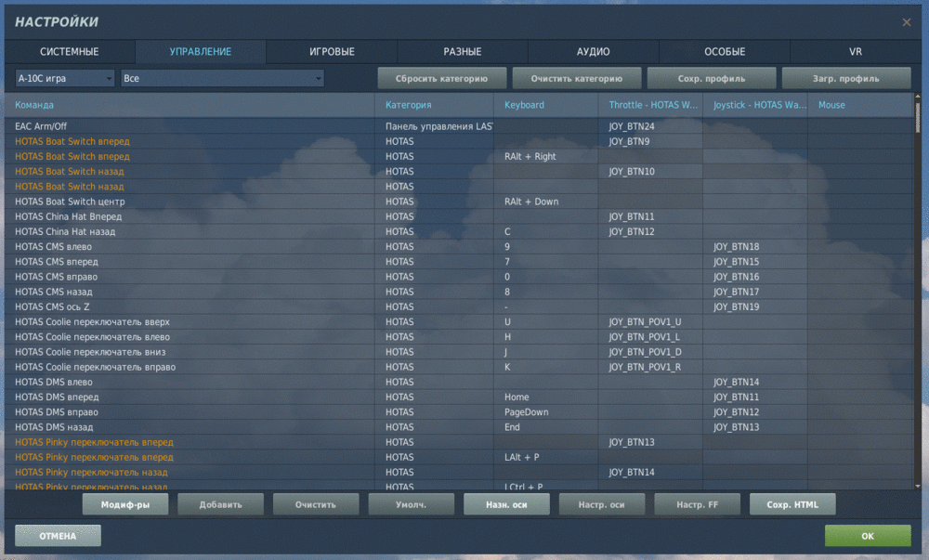Open the Настр. FF button
The image size is (929, 560).
[698, 504]
